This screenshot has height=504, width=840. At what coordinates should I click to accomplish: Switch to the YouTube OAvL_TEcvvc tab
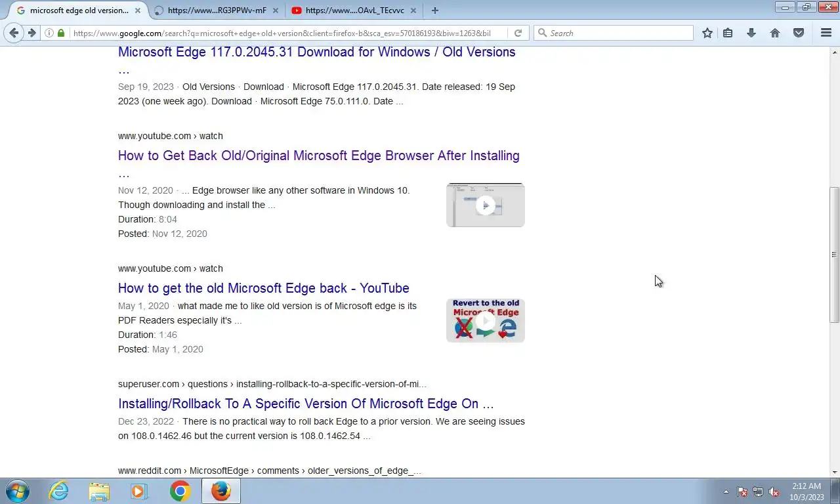[x=355, y=10]
